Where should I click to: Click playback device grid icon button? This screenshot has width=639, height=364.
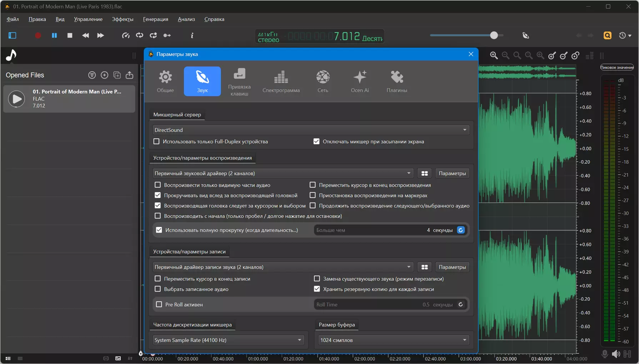coord(424,173)
